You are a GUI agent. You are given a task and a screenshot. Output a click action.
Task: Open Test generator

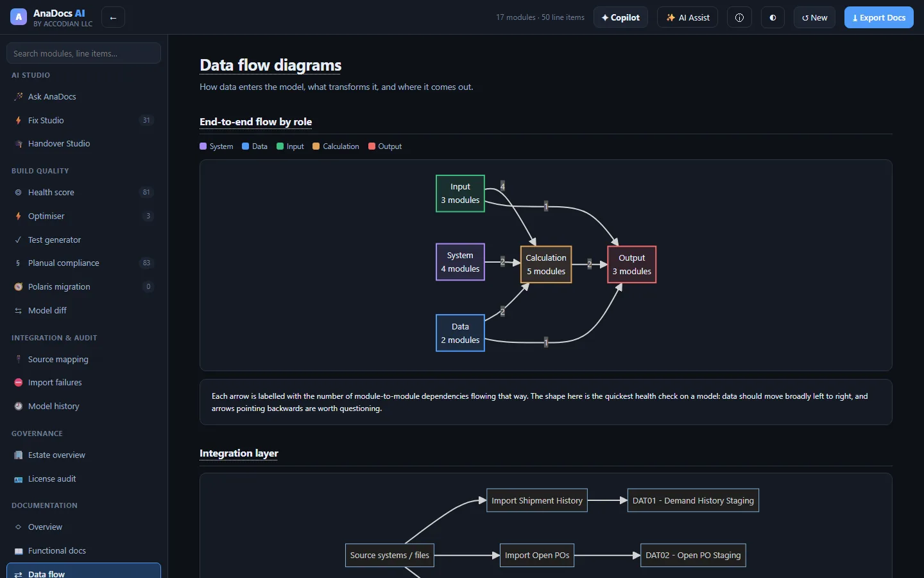(x=83, y=240)
